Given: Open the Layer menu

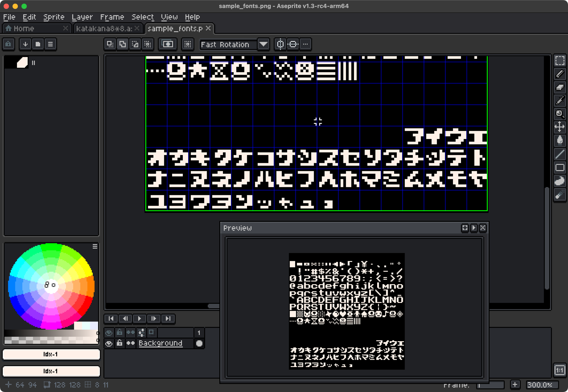Looking at the screenshot, I should point(82,17).
